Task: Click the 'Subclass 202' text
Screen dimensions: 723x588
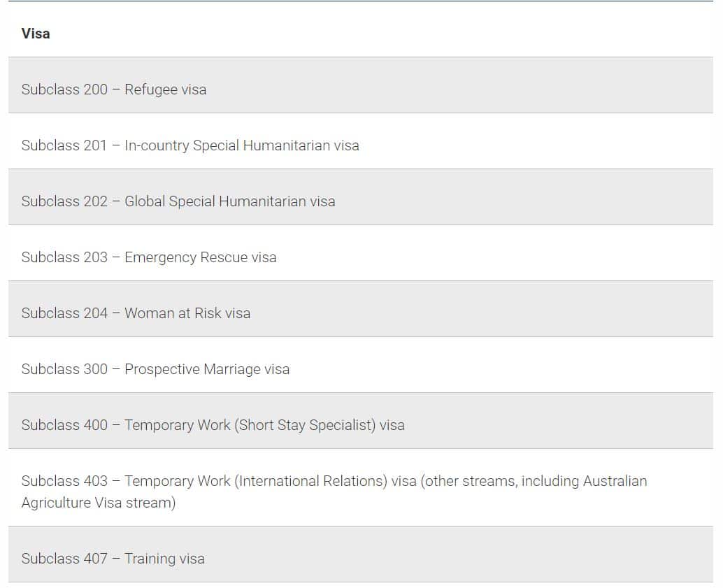Action: tap(64, 201)
